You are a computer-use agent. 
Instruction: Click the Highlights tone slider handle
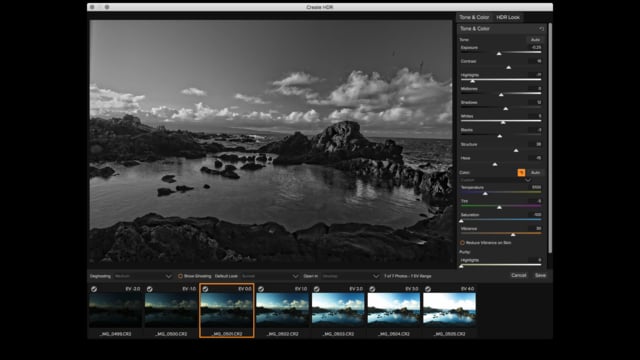[472, 81]
